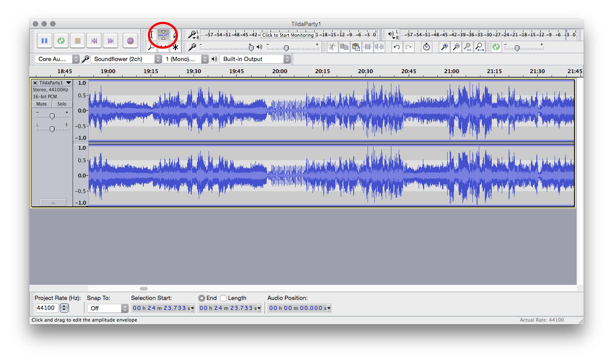Screen dimensions: 613x364
Task: Toggle Sync-Lock Tracks clock icon
Action: [426, 47]
